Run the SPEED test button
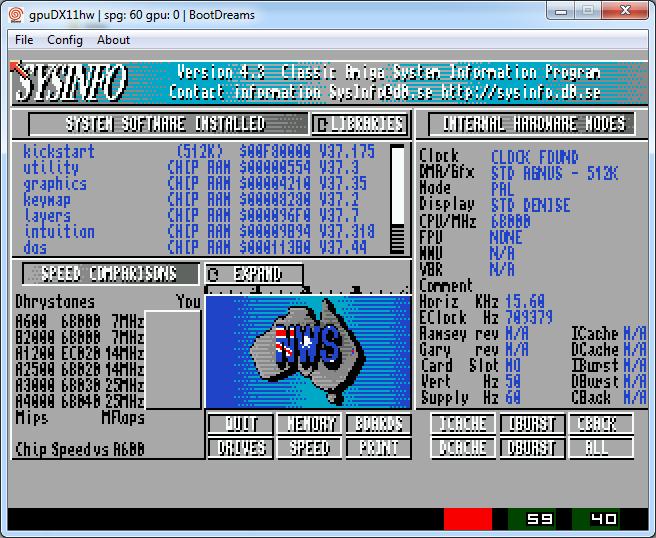The height and width of the screenshot is (538, 656). (x=310, y=448)
